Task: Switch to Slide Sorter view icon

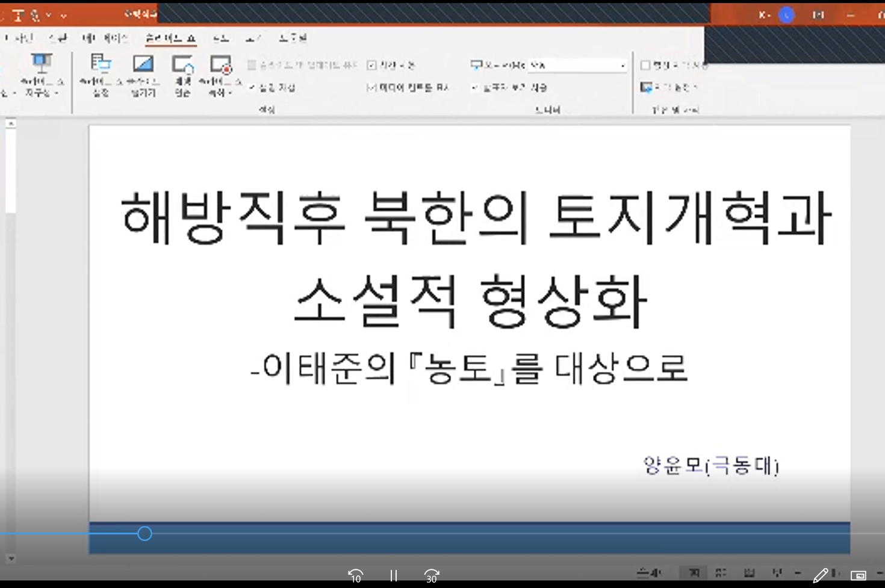Action: [721, 573]
